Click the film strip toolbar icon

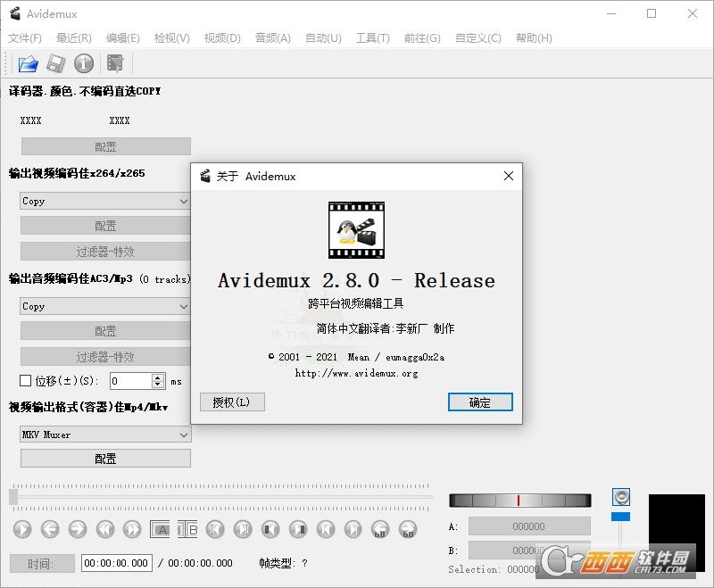(115, 63)
